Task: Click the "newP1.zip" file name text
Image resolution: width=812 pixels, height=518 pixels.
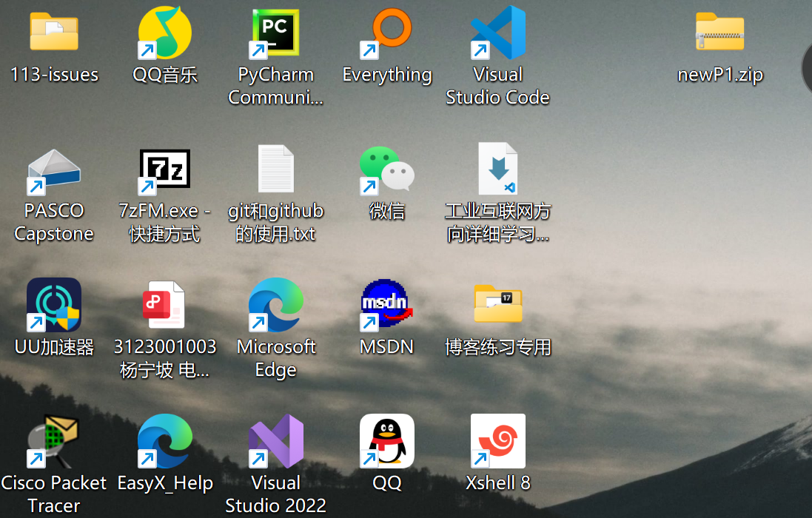Action: 720,75
